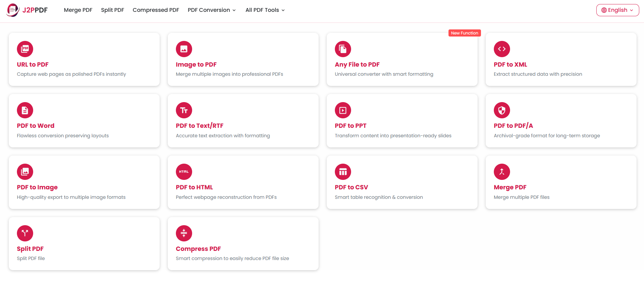Open Merge PDF in the navigation bar
644x282 pixels.
pyautogui.click(x=78, y=10)
